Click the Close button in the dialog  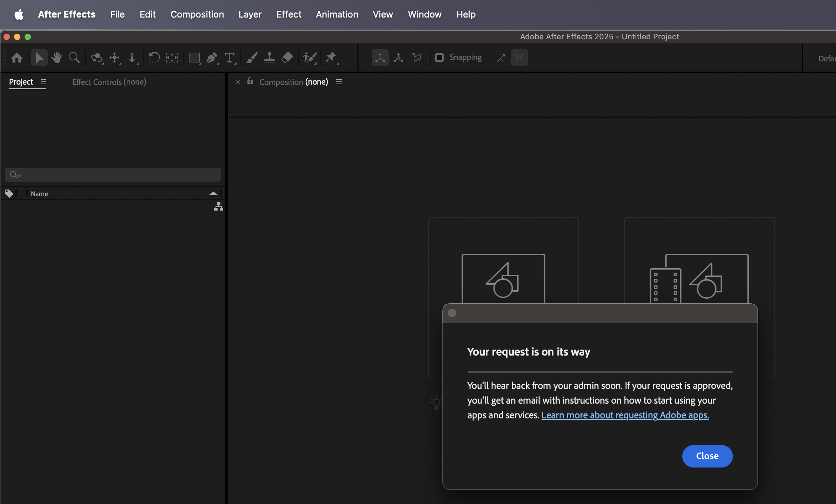pyautogui.click(x=707, y=456)
